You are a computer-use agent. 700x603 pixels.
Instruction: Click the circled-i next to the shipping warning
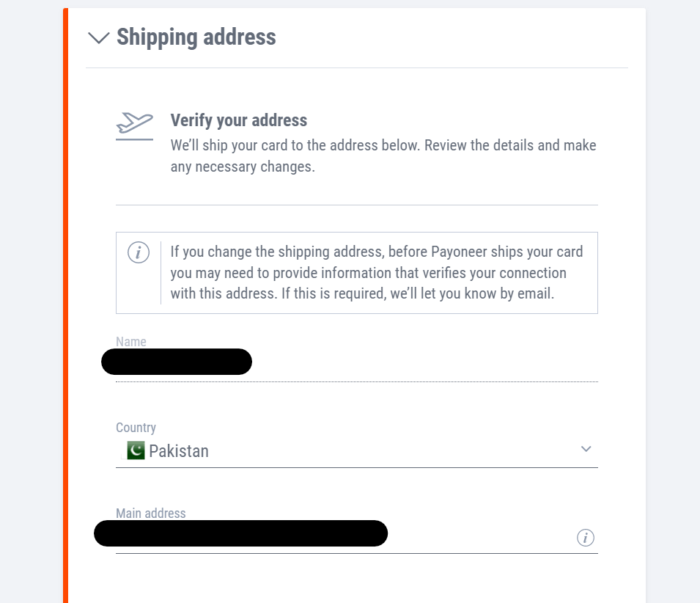click(139, 252)
